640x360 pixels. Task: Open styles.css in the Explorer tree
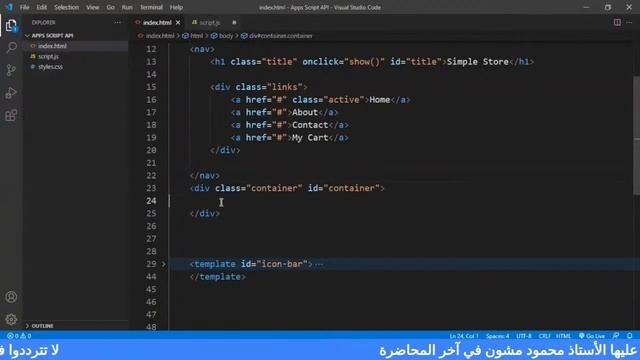tap(50, 67)
